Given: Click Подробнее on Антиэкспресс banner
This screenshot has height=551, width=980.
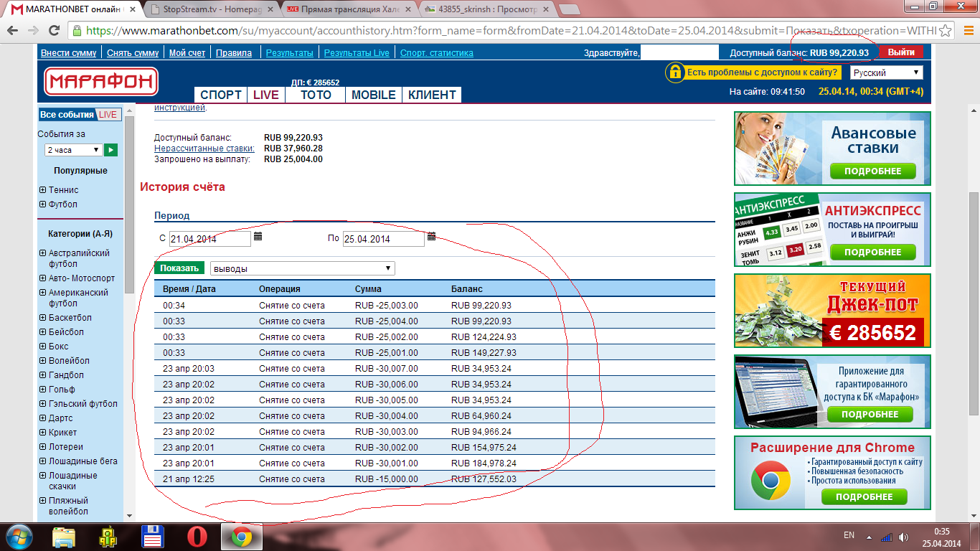Looking at the screenshot, I should coord(873,253).
